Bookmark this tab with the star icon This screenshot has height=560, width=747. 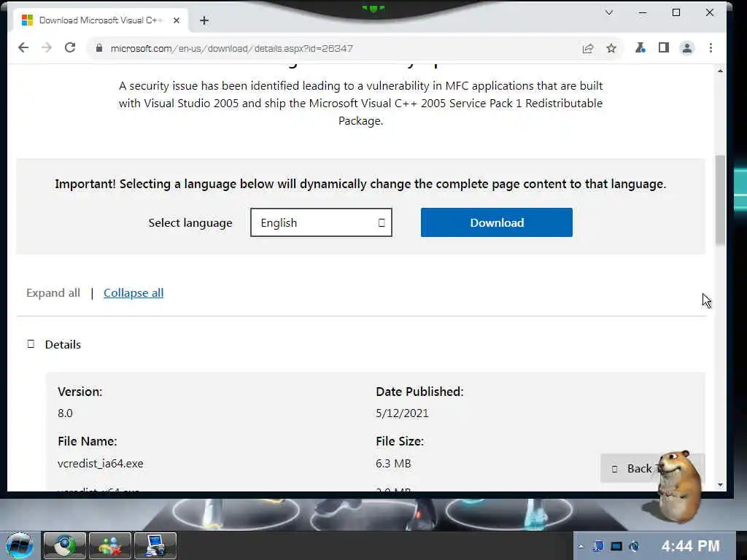[x=611, y=48]
